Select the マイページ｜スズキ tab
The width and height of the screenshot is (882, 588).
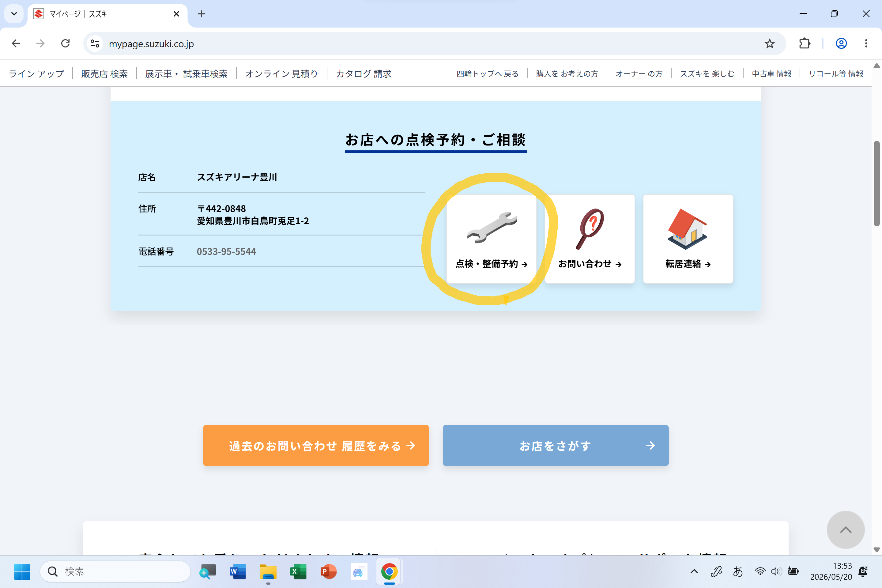[107, 14]
